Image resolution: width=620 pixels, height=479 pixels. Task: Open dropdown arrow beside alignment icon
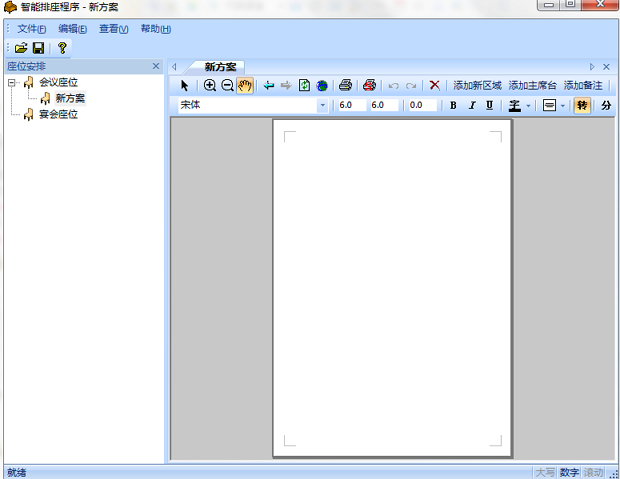(528, 106)
